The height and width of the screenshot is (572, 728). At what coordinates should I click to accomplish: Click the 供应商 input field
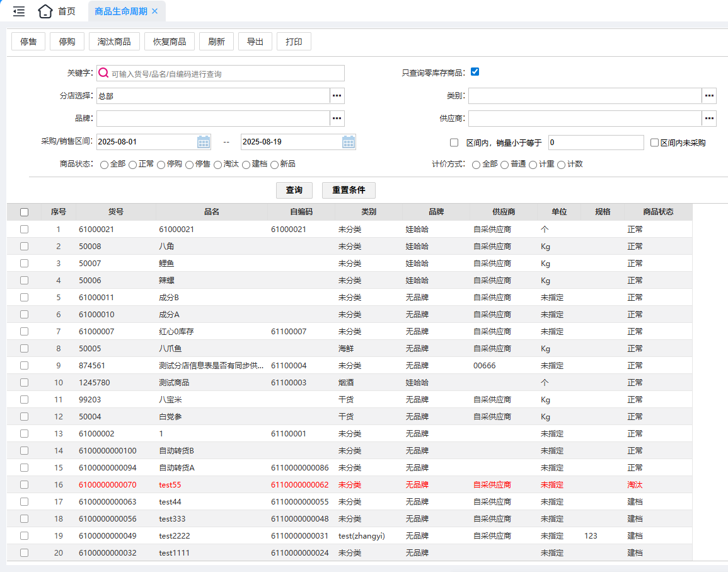pos(585,119)
